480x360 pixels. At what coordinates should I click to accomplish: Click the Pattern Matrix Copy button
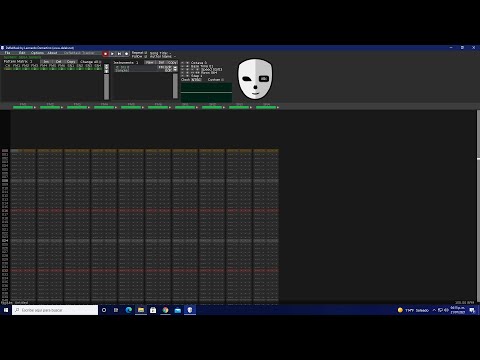pyautogui.click(x=71, y=62)
